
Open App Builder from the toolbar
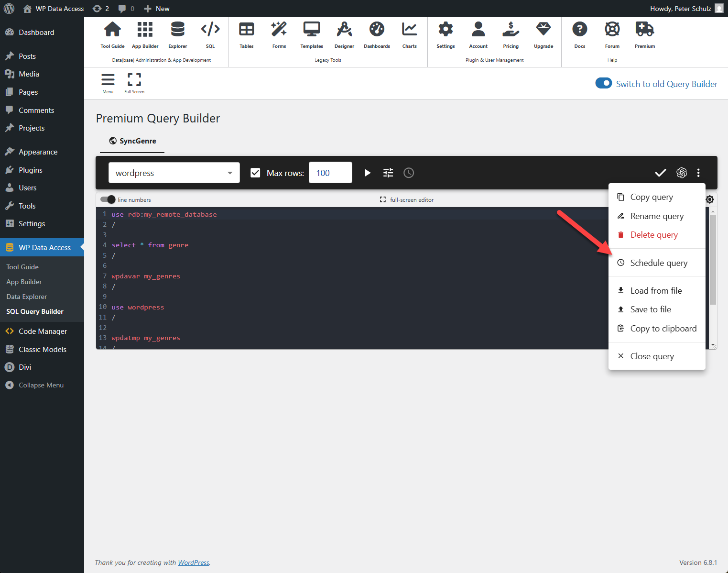point(145,30)
